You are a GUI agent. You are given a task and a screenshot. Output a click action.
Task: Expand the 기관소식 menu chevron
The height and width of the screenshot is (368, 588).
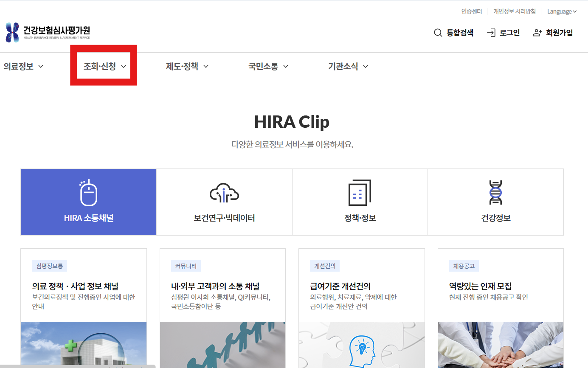(366, 66)
